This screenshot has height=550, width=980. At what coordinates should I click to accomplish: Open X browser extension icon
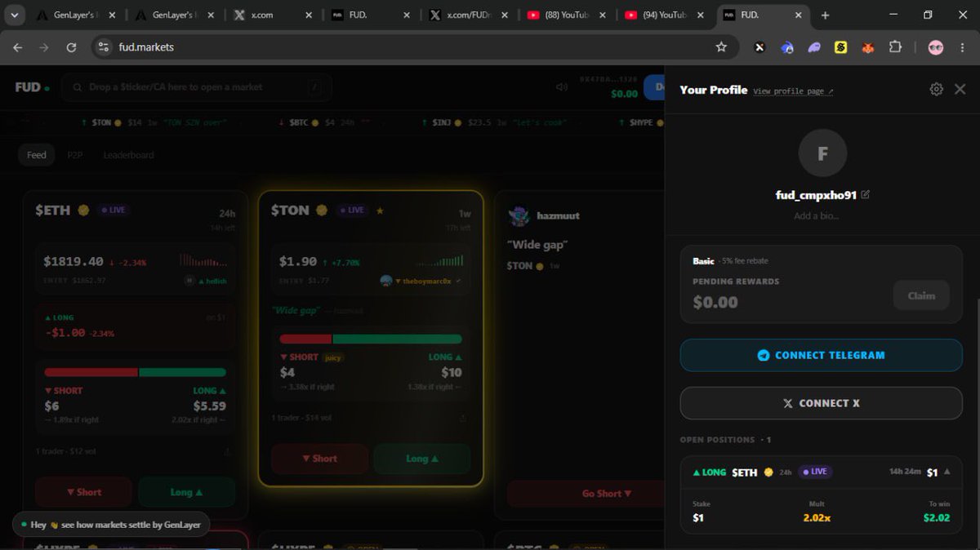759,47
